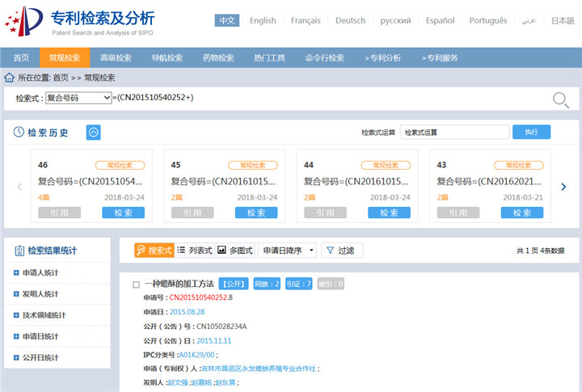
Task: Open the 高级检索 tab
Action: click(116, 57)
